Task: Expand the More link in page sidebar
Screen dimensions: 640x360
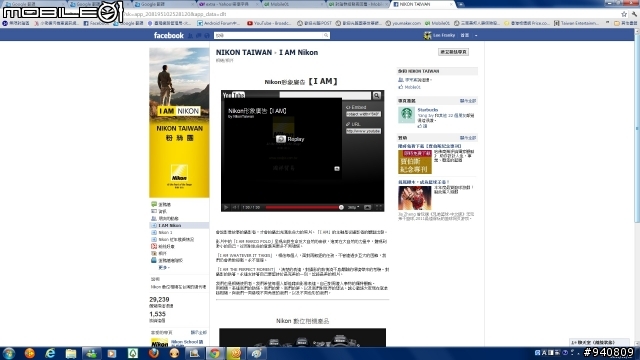Action: tap(164, 267)
